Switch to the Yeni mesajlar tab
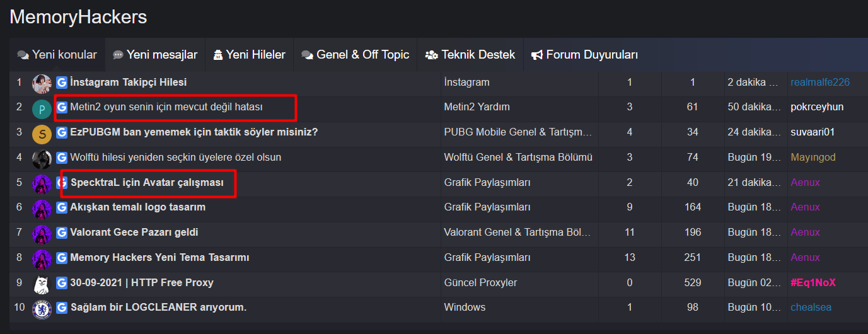This screenshot has height=334, width=868. pos(155,55)
